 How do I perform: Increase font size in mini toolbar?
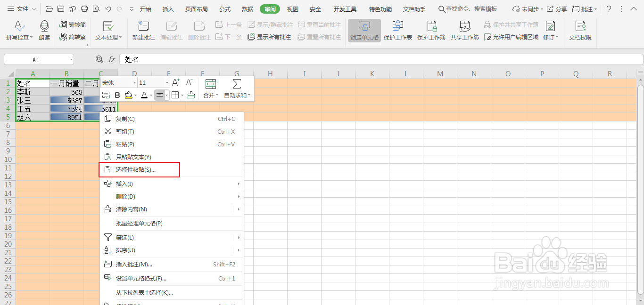pyautogui.click(x=176, y=82)
